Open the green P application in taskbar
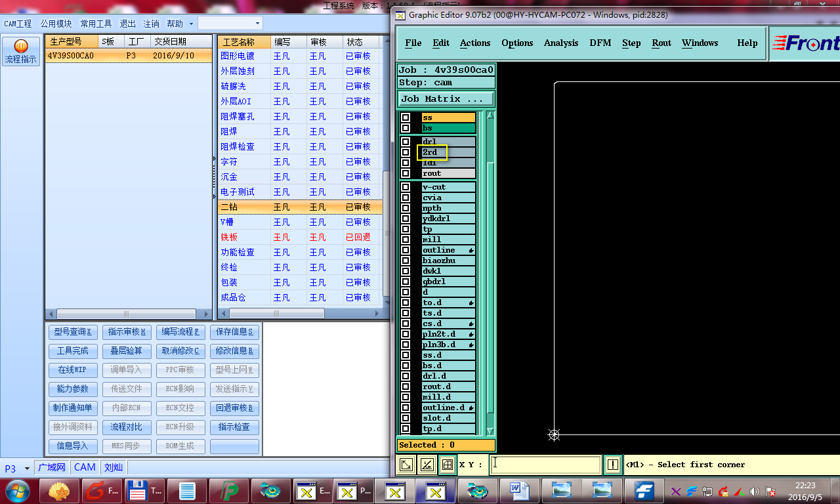This screenshot has width=840, height=504. point(228,491)
